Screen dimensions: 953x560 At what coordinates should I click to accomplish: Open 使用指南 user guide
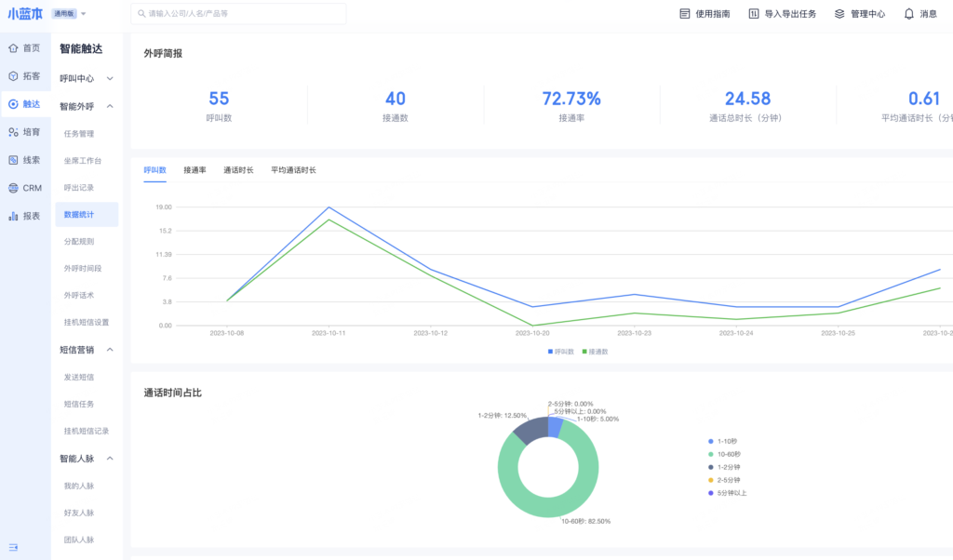[x=705, y=14]
